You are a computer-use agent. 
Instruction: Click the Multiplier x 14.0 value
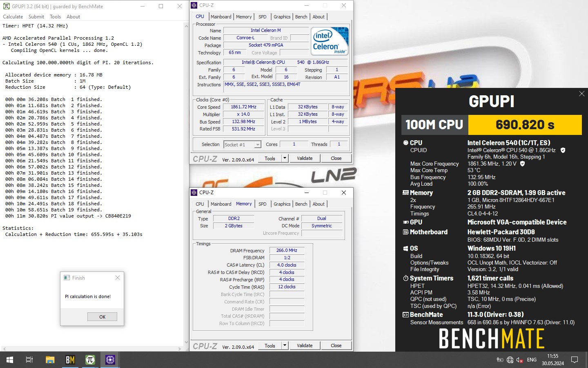point(244,114)
